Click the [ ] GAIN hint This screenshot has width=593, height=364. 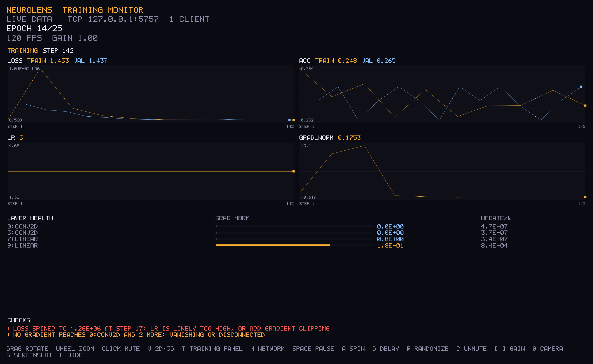point(510,349)
